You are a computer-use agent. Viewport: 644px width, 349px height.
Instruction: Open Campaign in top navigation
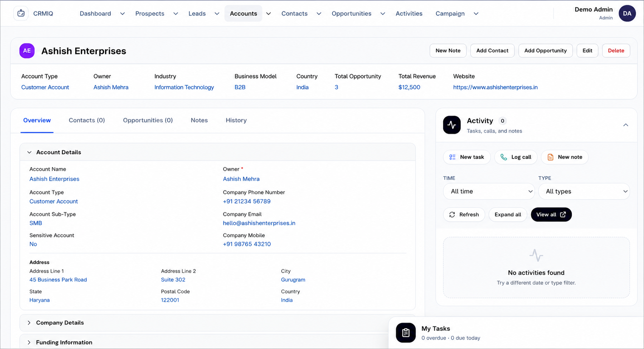tap(450, 14)
